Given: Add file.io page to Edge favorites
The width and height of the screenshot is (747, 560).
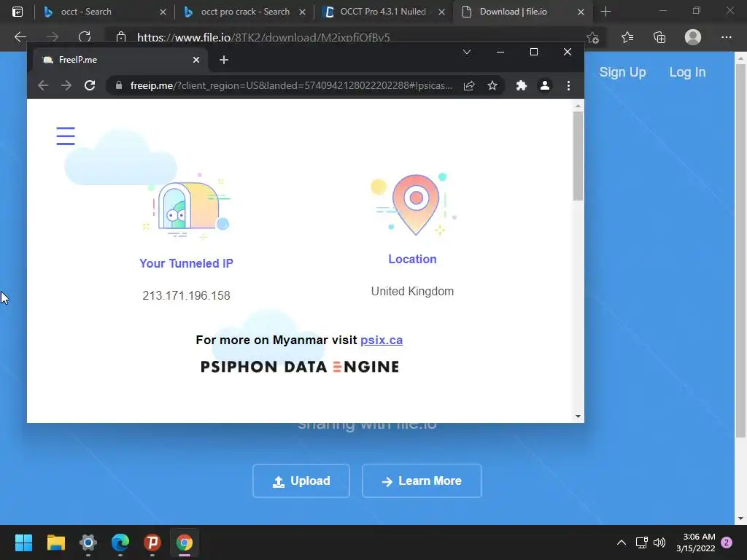Looking at the screenshot, I should point(592,37).
